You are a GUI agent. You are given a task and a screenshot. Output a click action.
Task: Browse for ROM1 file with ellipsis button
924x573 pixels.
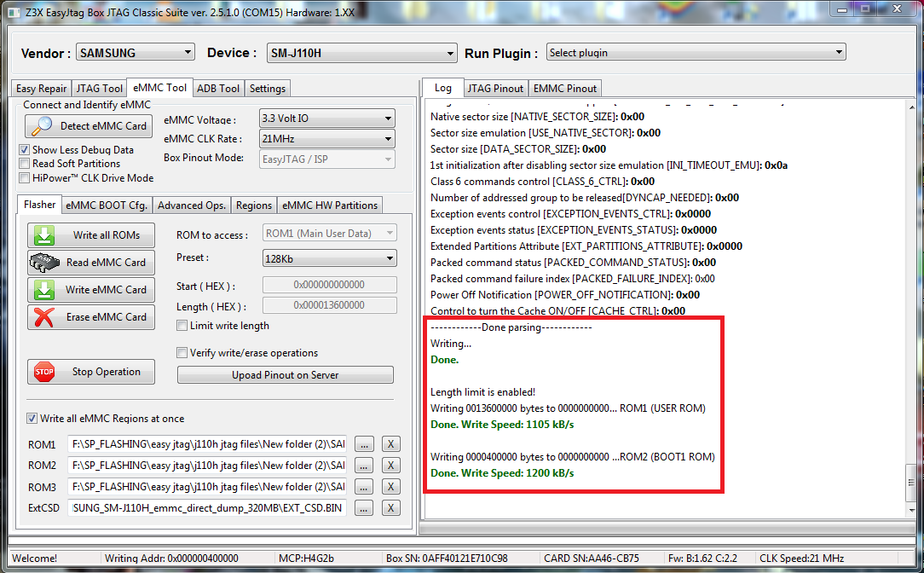tap(364, 444)
